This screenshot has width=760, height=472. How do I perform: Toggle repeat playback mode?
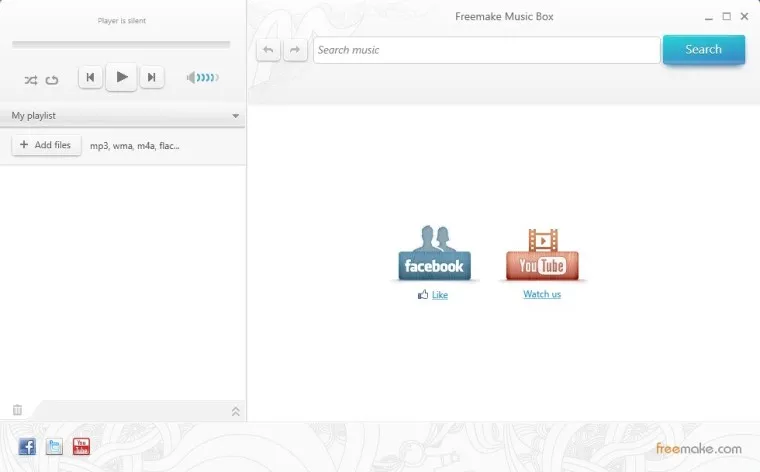tap(52, 80)
